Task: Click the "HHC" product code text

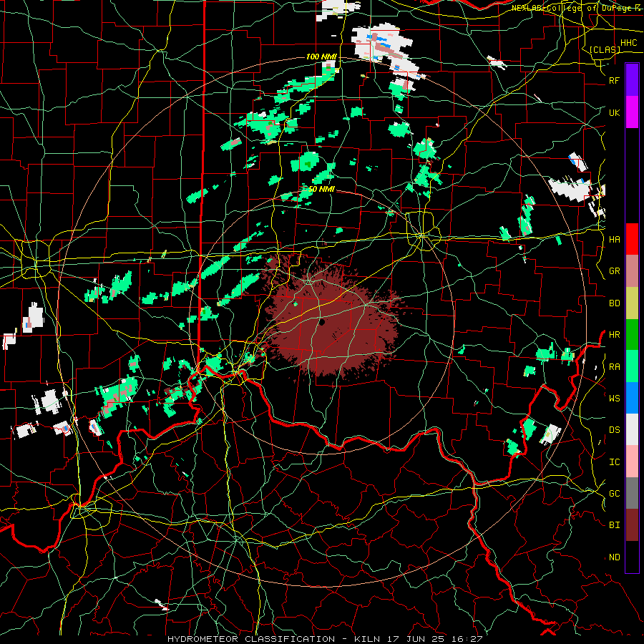Action: [628, 43]
